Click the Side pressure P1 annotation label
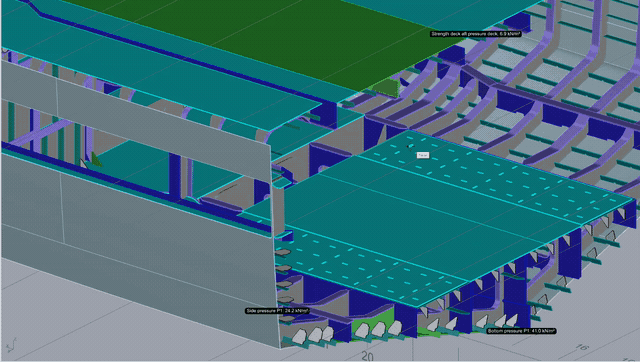 (277, 311)
